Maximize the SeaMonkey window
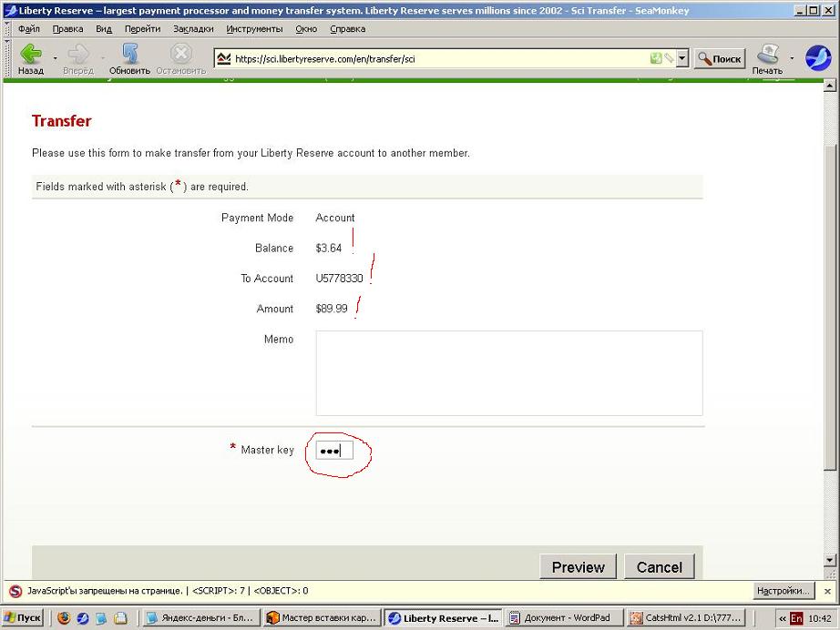 tap(813, 10)
